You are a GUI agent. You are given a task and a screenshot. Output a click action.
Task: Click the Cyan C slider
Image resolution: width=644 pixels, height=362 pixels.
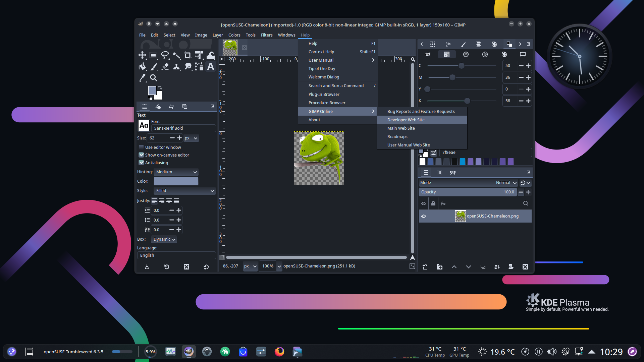click(x=462, y=66)
